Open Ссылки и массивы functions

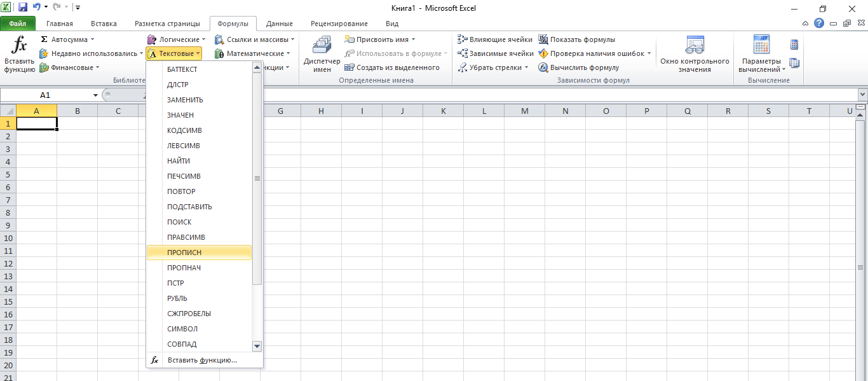pyautogui.click(x=254, y=39)
